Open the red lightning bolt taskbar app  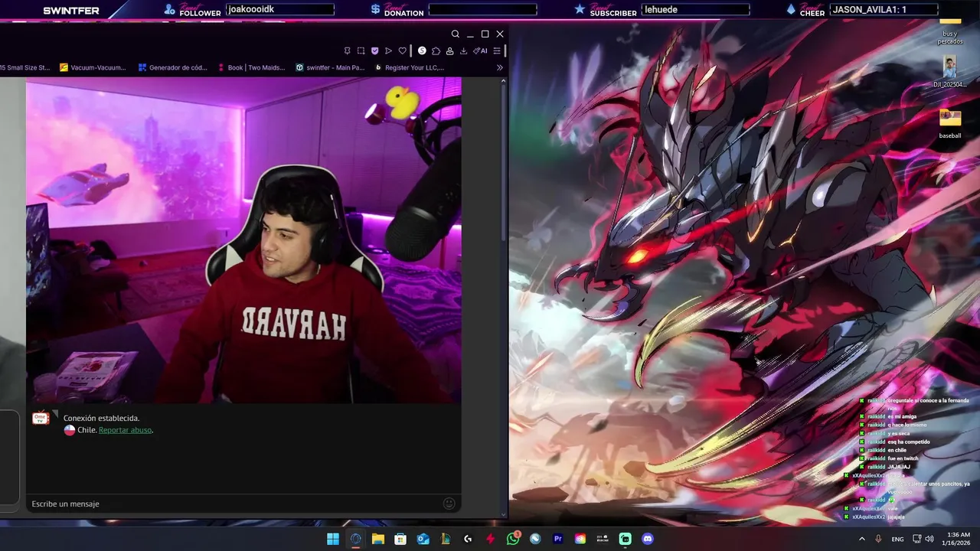(x=491, y=539)
